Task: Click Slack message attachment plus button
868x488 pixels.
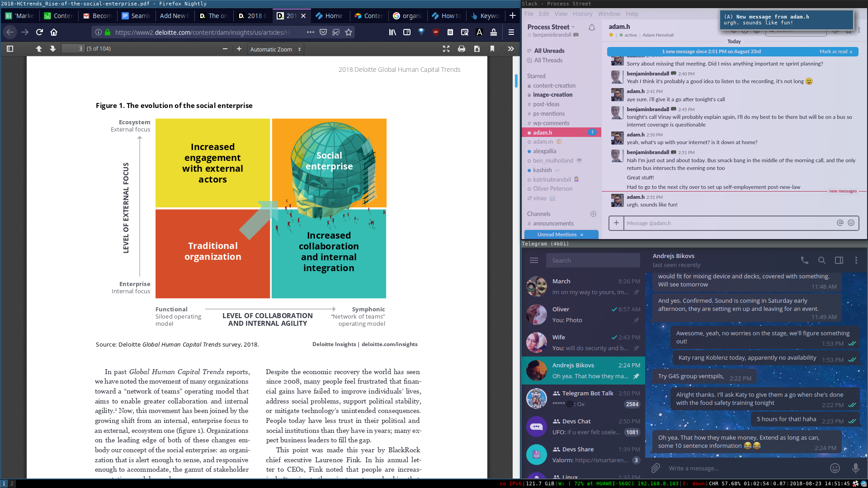Action: pos(616,223)
